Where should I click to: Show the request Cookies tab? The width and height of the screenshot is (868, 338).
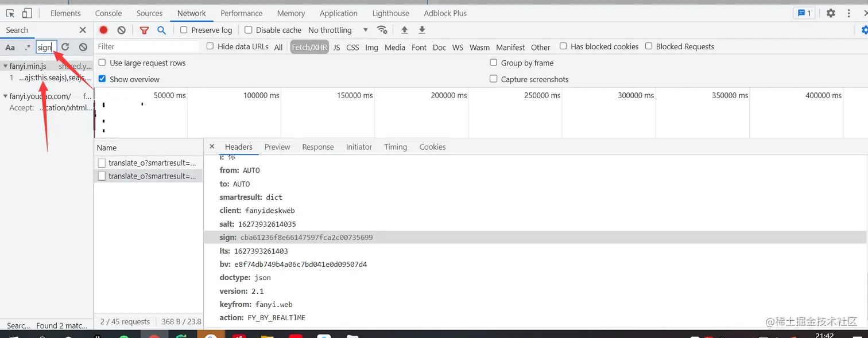pos(432,147)
